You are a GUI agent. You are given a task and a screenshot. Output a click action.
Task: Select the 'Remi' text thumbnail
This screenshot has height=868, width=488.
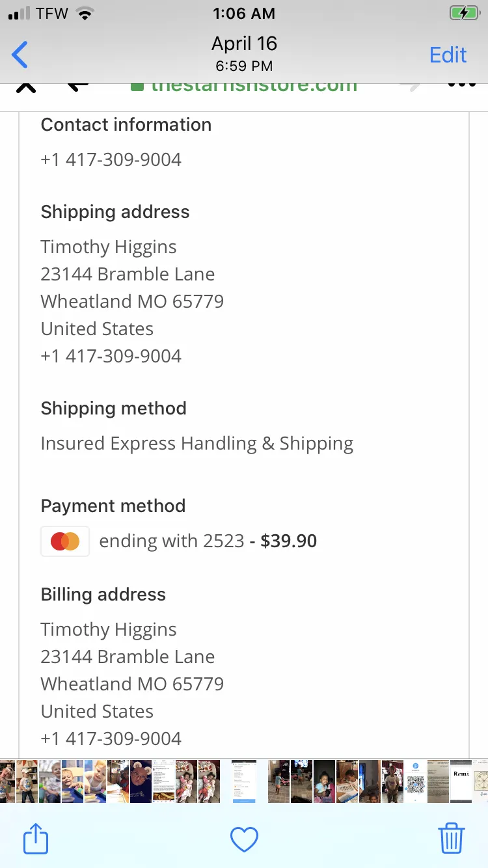461,781
